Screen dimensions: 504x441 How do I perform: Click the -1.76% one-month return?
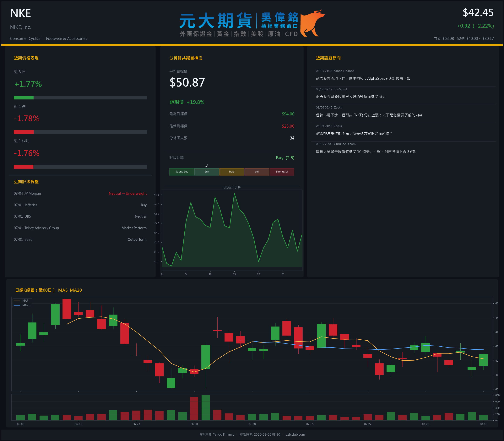coord(27,153)
